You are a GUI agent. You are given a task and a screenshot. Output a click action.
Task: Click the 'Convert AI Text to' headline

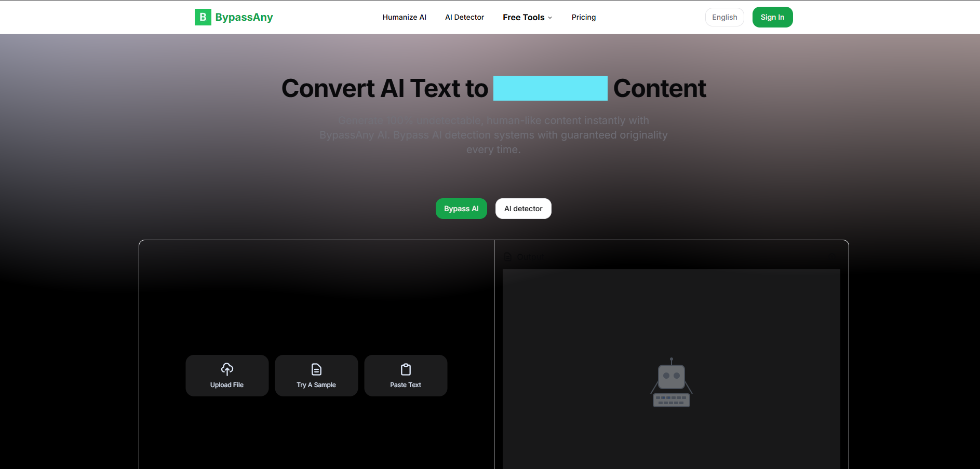384,88
